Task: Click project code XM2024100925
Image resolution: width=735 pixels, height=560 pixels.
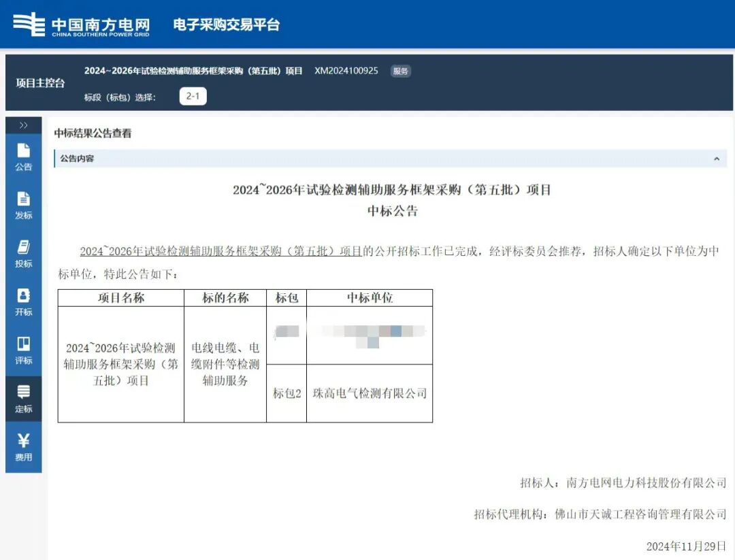Action: coord(346,71)
